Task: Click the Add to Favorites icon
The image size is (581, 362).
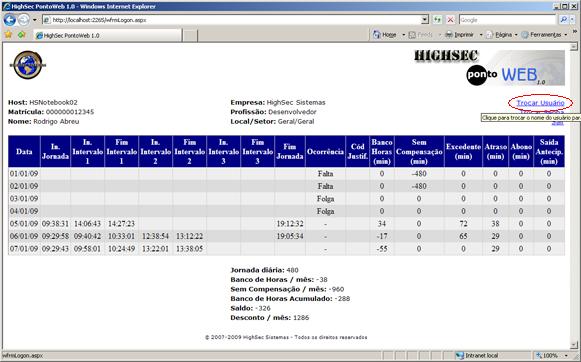Action: (x=21, y=35)
